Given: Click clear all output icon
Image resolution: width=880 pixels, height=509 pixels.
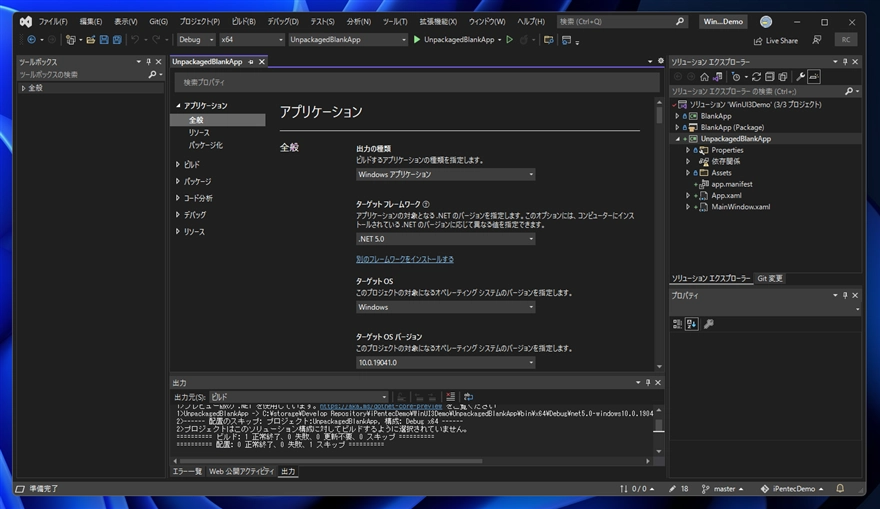Looking at the screenshot, I should [x=451, y=397].
